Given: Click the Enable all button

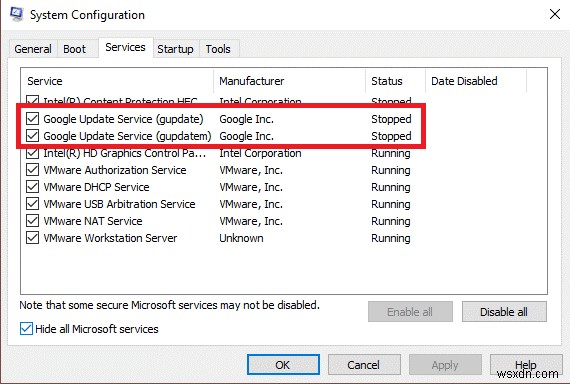Looking at the screenshot, I should pos(410,312).
